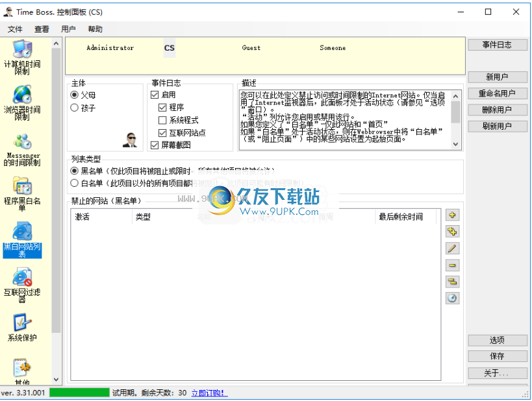Click description box scroll up arrow
This screenshot has height=401, width=532.
click(455, 96)
